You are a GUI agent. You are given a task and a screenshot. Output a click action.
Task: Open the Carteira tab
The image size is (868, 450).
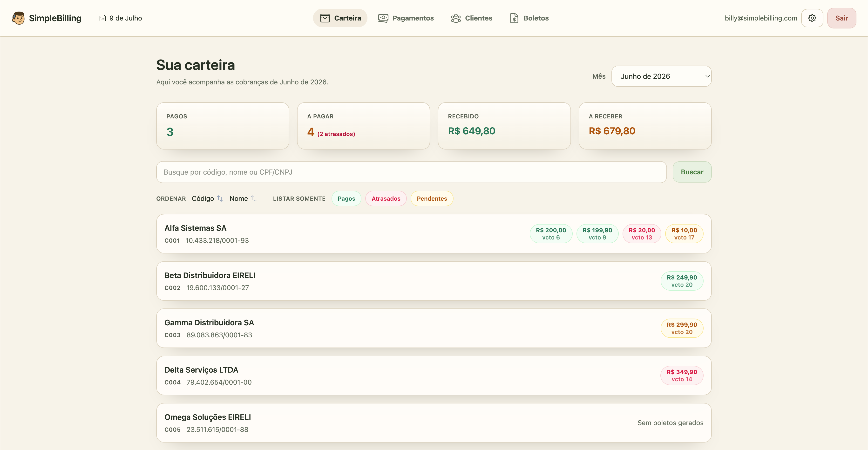(x=340, y=18)
